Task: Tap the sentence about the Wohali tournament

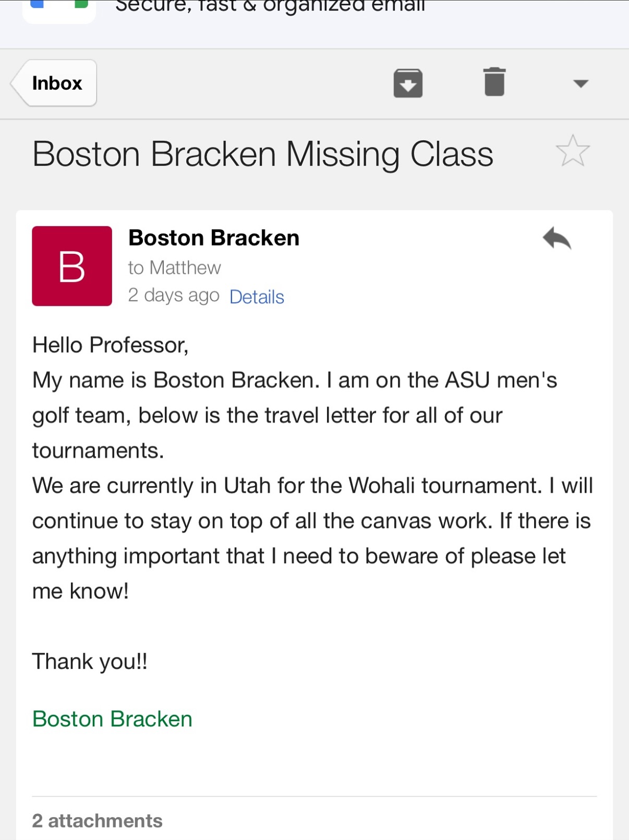Action: (312, 486)
